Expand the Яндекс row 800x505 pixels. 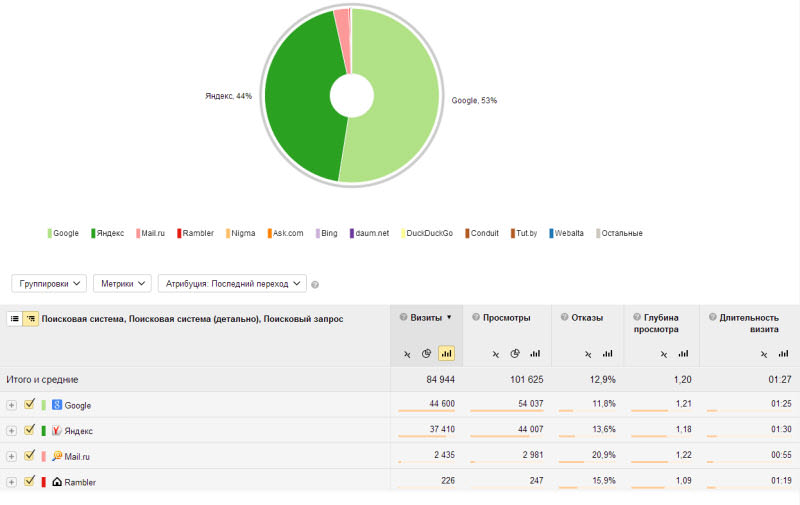(x=11, y=431)
